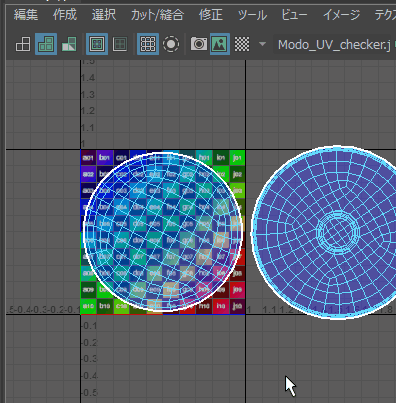Click the UV distortion shading icon
396x403 pixels.
pos(69,44)
